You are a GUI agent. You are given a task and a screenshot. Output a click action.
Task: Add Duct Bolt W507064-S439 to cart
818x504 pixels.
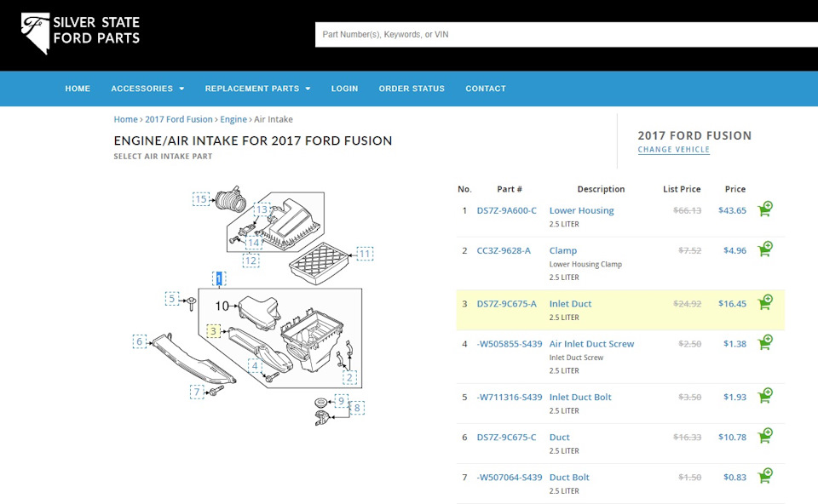click(x=765, y=476)
